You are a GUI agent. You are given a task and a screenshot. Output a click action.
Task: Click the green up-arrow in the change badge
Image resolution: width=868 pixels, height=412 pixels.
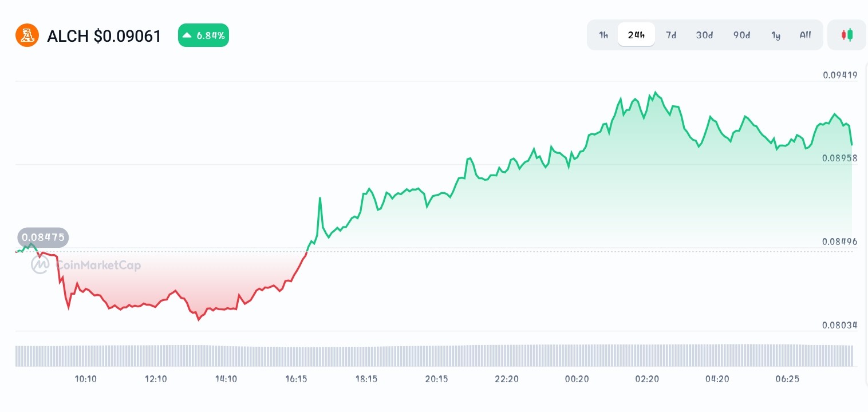(x=187, y=35)
